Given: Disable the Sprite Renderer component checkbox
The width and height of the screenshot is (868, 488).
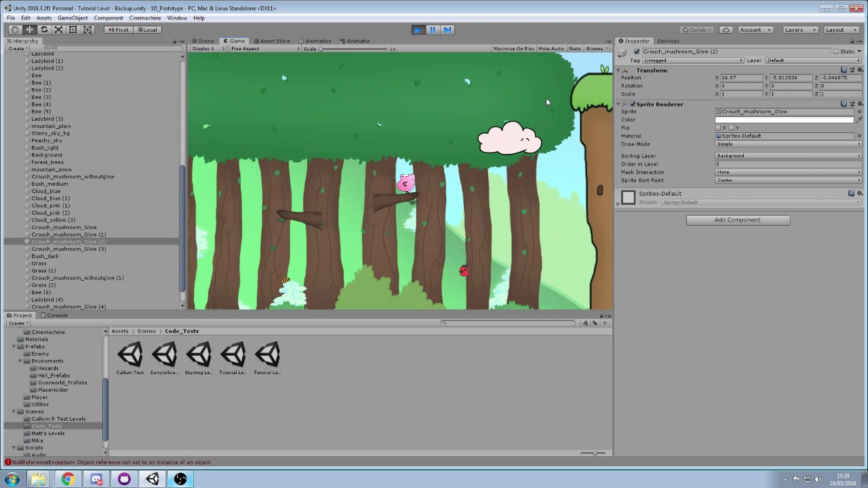Looking at the screenshot, I should pyautogui.click(x=633, y=104).
